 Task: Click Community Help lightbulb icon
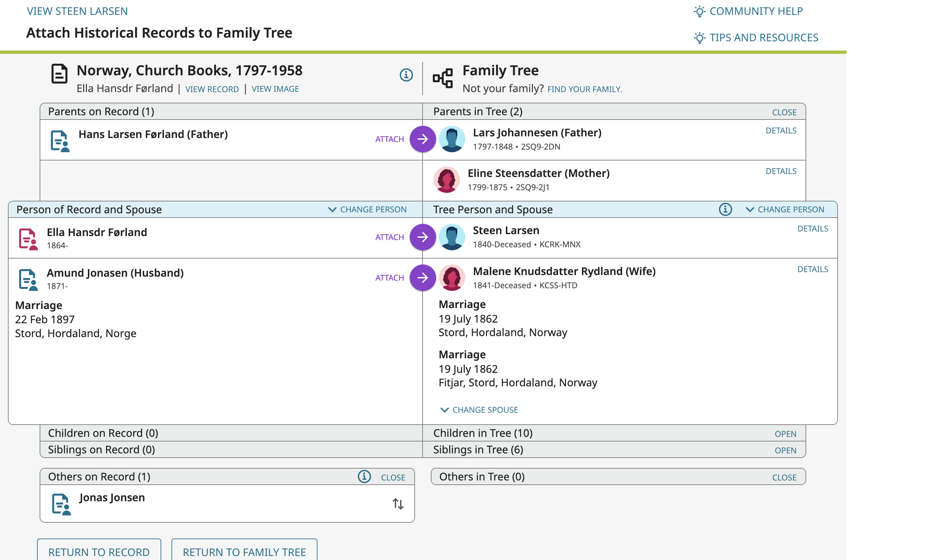[x=699, y=11]
